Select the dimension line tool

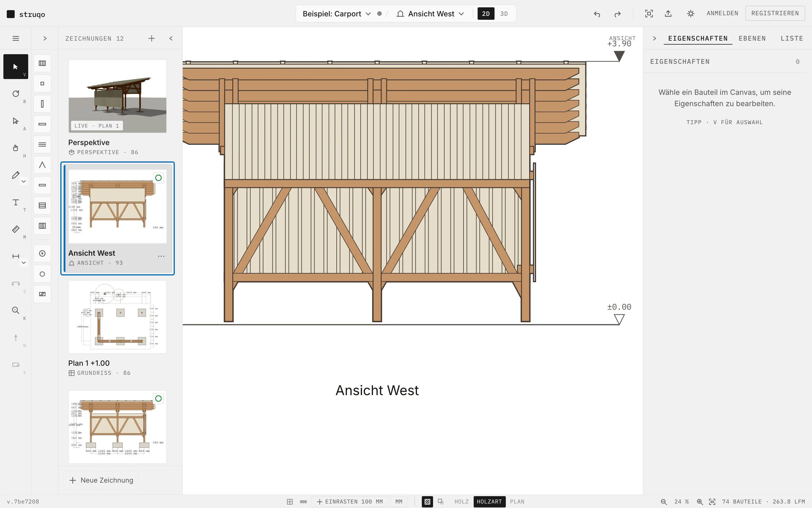16,256
